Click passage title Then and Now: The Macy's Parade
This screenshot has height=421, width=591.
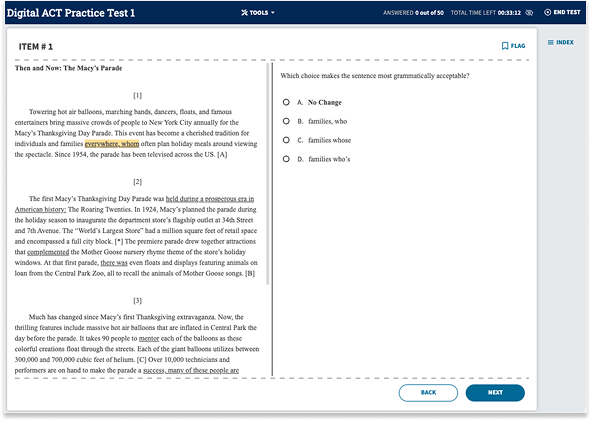[x=68, y=68]
